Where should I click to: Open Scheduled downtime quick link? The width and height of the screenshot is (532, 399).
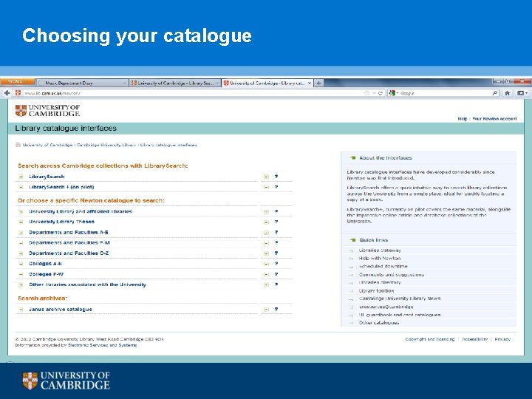tap(383, 266)
